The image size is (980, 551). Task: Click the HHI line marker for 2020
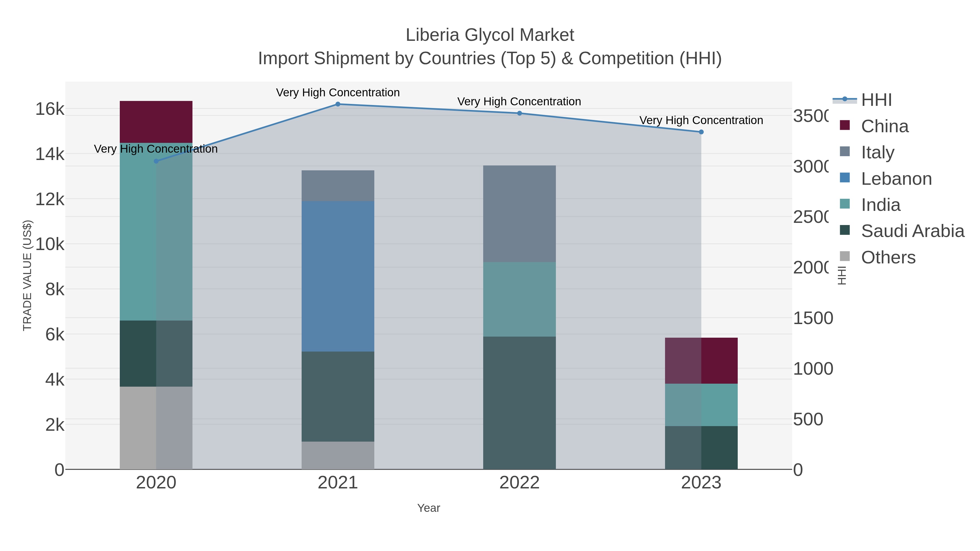(156, 161)
